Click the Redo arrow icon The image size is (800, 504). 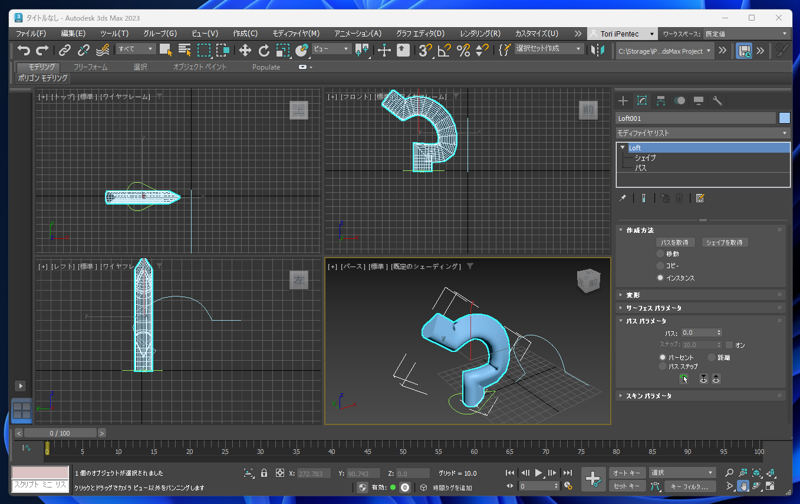coord(42,50)
